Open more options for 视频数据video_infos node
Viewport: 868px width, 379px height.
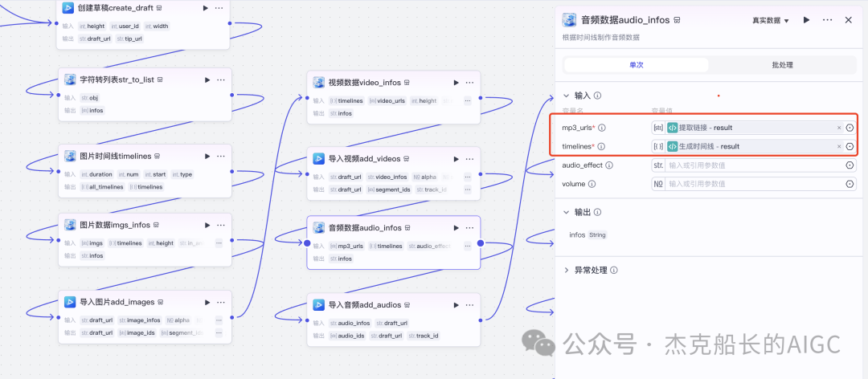(x=469, y=83)
